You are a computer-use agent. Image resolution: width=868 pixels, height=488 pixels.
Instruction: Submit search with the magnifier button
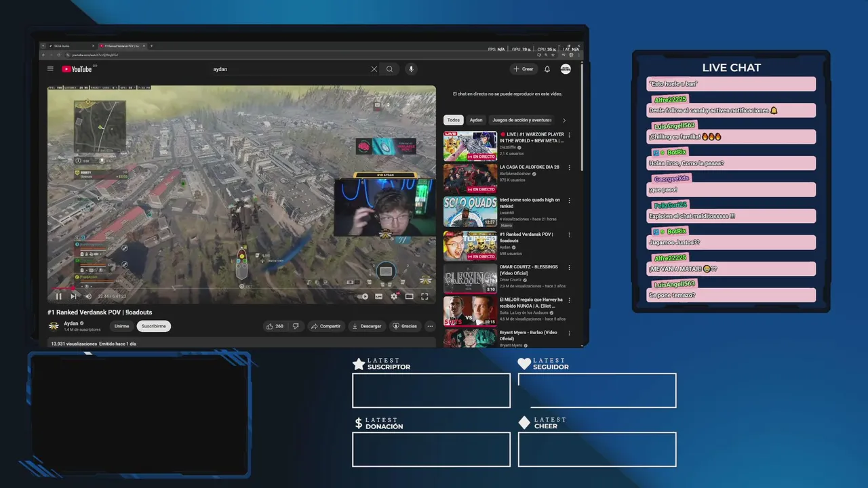pos(390,69)
